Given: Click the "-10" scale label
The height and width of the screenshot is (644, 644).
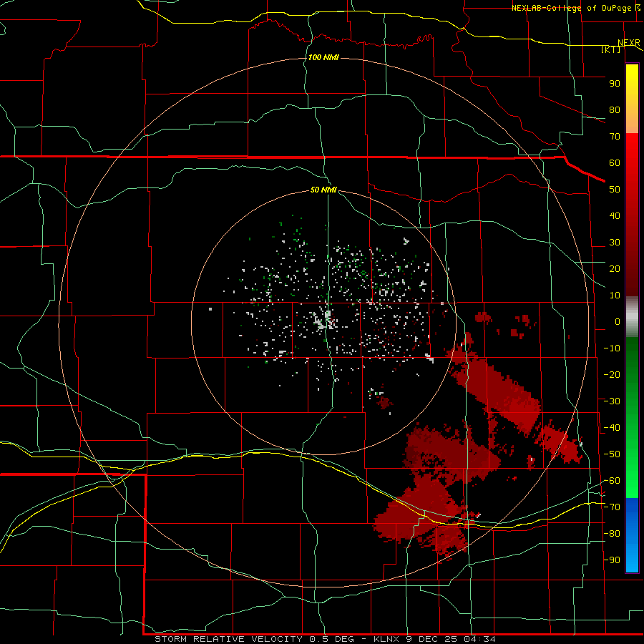Looking at the screenshot, I should (x=612, y=348).
